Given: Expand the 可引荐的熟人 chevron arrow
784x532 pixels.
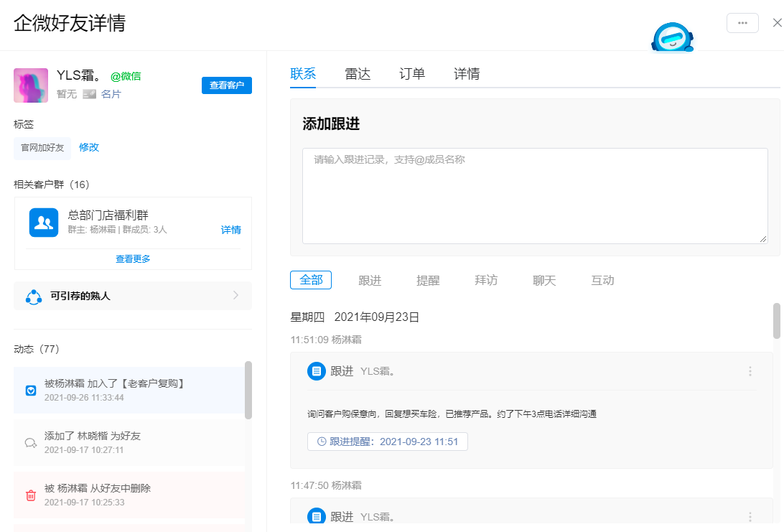Looking at the screenshot, I should [236, 295].
